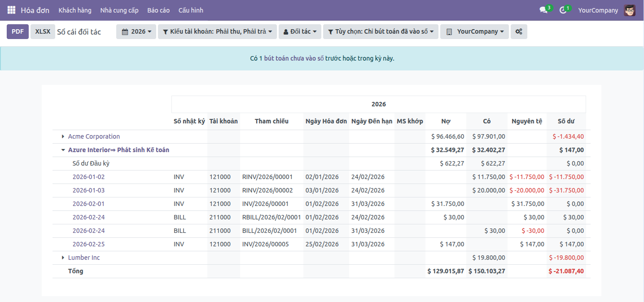Export the report as PDF
Viewport: 644px width, 302px height.
pyautogui.click(x=18, y=31)
